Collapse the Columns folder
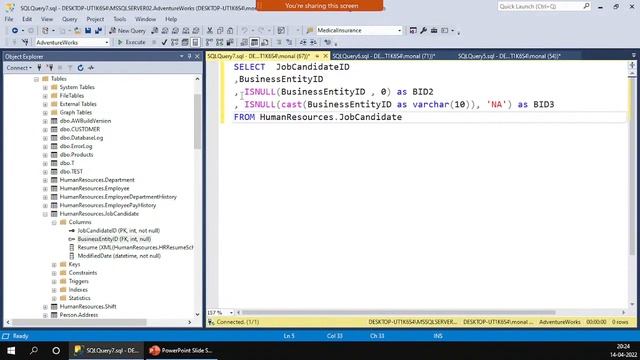Viewport: 640px width, 360px height. coord(54,222)
